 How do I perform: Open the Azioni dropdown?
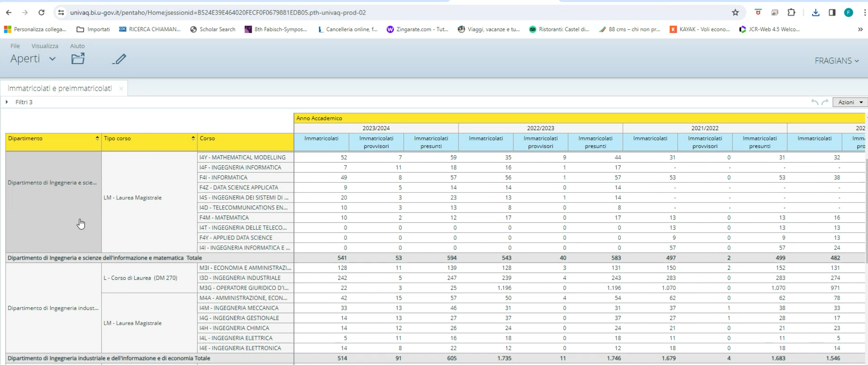pyautogui.click(x=849, y=102)
